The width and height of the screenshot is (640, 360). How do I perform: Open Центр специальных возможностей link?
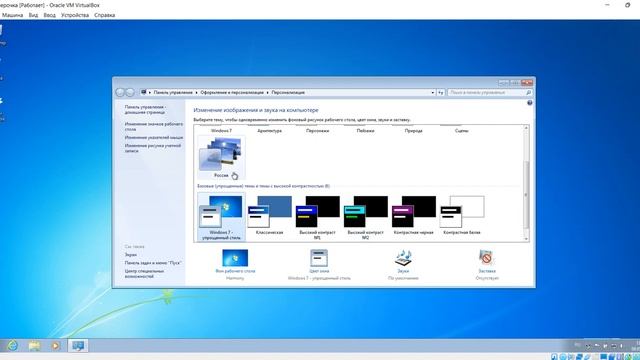(x=144, y=273)
